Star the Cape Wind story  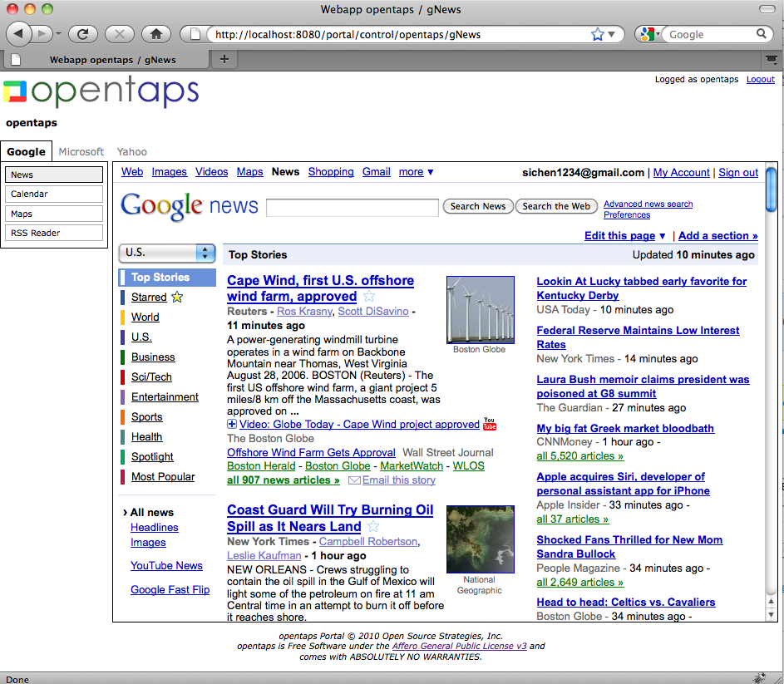tap(369, 297)
